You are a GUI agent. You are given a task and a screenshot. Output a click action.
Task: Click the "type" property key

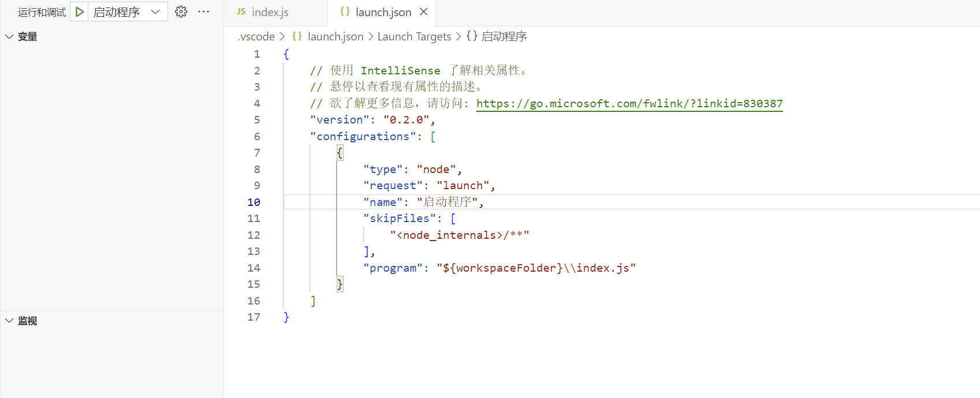pyautogui.click(x=383, y=169)
